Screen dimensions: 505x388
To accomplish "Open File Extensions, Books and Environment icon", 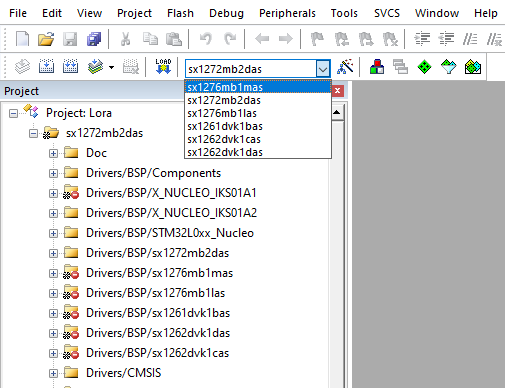I will coord(377,67).
